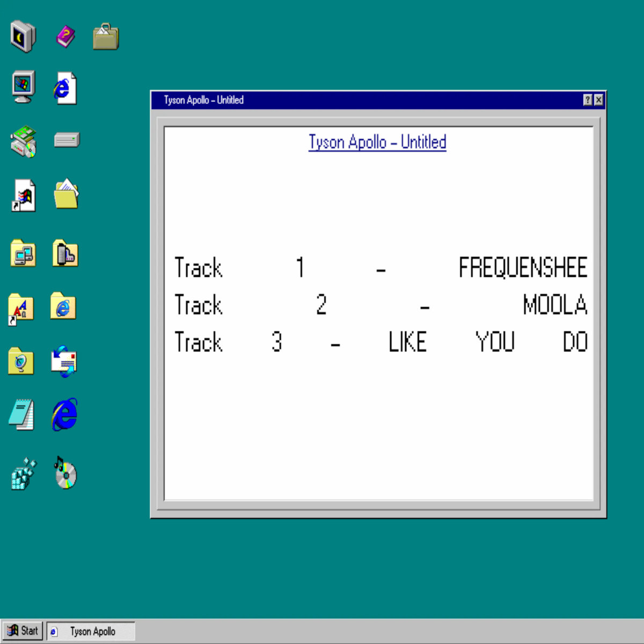Screen dimensions: 644x644
Task: Open the Outlook Express envelope icon
Action: (x=64, y=361)
